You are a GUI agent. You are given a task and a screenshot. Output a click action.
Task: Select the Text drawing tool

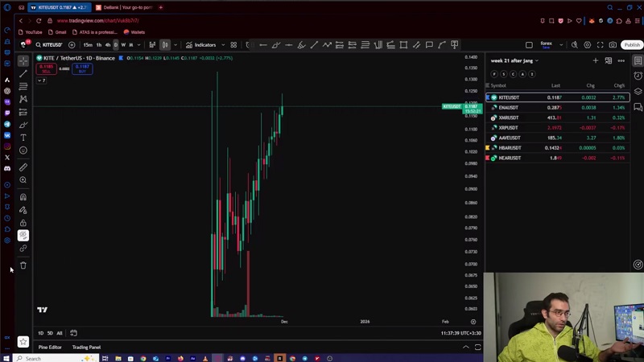pos(23,138)
